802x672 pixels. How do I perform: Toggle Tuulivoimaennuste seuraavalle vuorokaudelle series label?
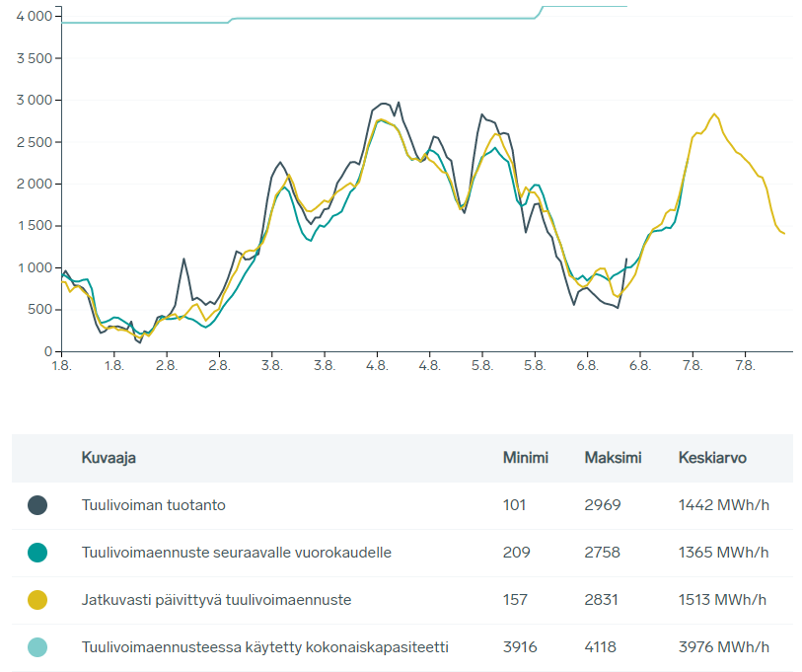[236, 553]
